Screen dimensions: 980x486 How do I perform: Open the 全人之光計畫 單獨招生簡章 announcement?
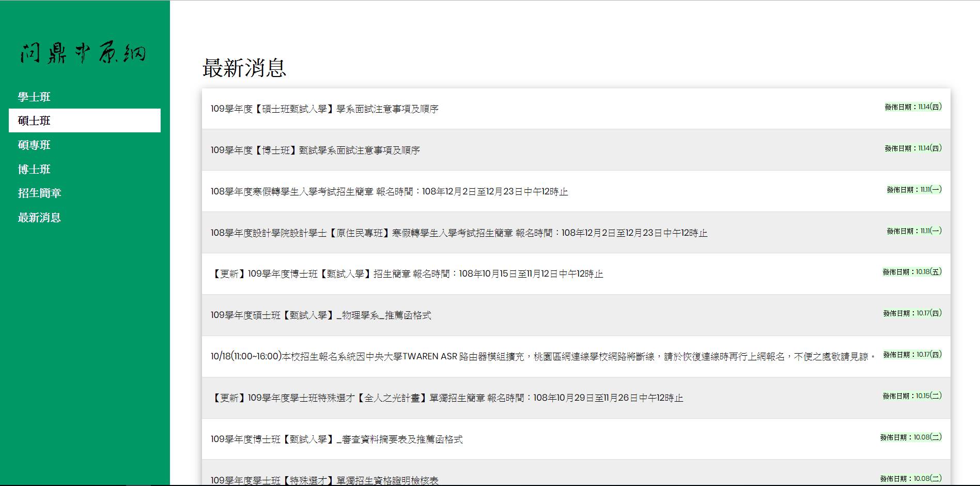(x=447, y=398)
